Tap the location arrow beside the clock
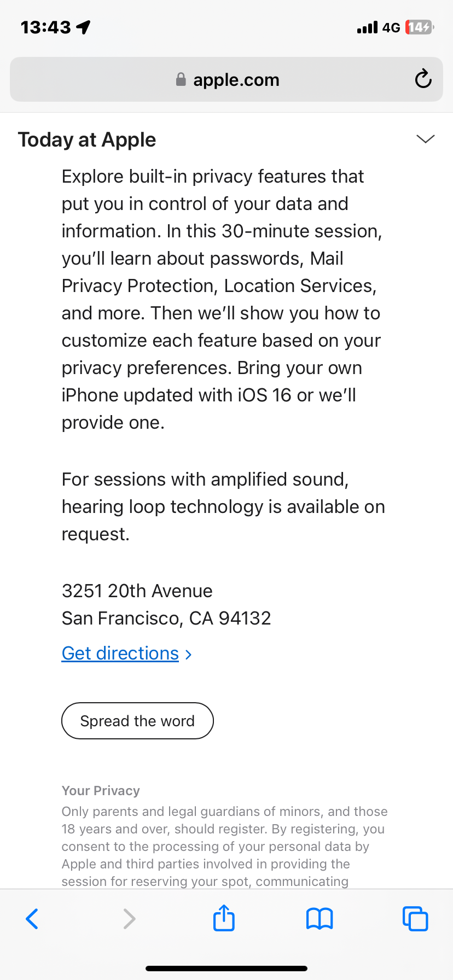Image resolution: width=453 pixels, height=980 pixels. pos(83,27)
